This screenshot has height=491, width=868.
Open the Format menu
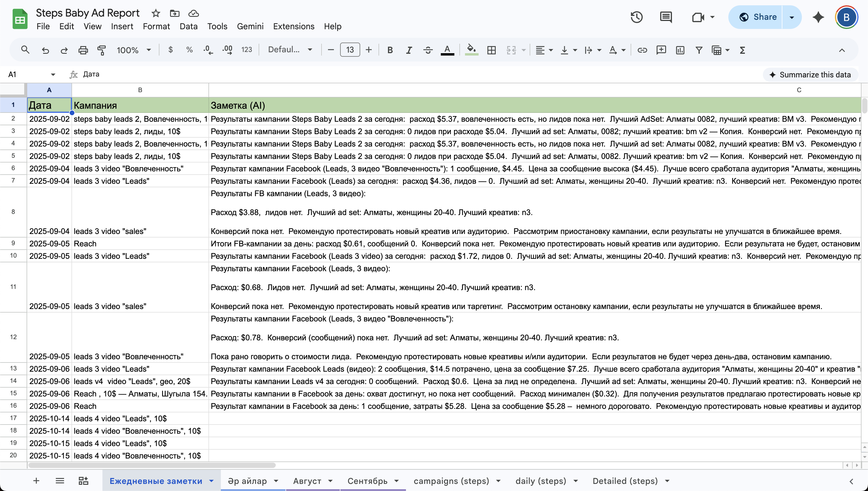click(156, 26)
